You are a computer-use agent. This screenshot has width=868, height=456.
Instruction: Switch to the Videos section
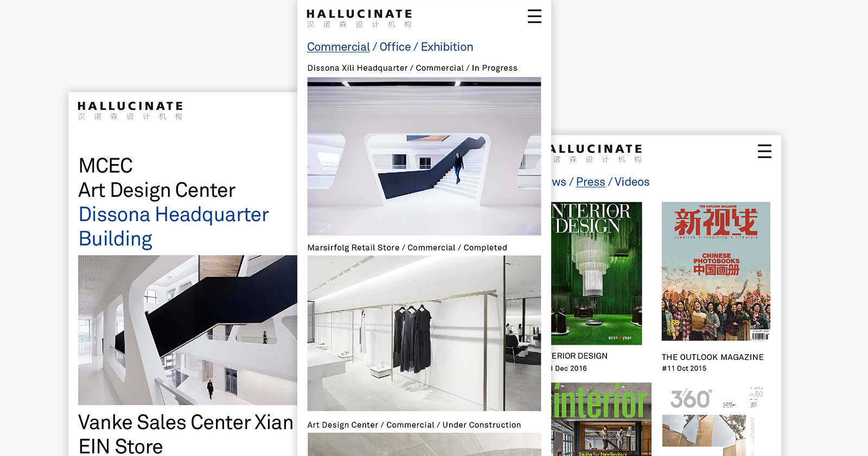pos(632,182)
